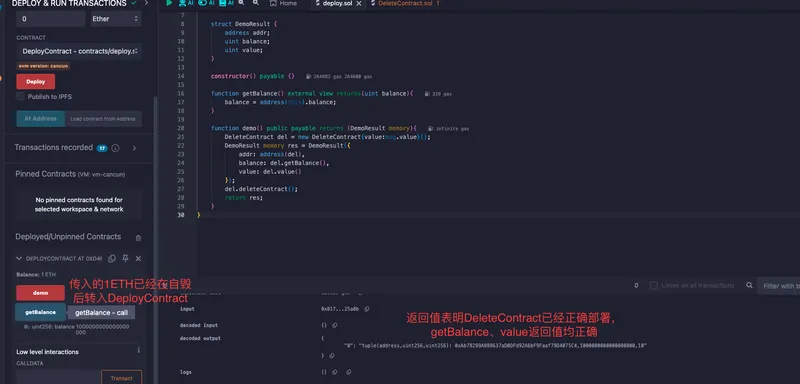Switch to the Home tab
Image resolution: width=800 pixels, height=384 pixels.
point(283,3)
